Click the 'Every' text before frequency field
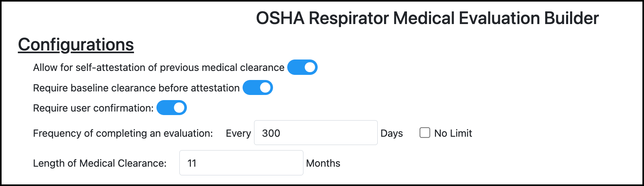Viewport: 644px width, 186px height. (x=238, y=134)
